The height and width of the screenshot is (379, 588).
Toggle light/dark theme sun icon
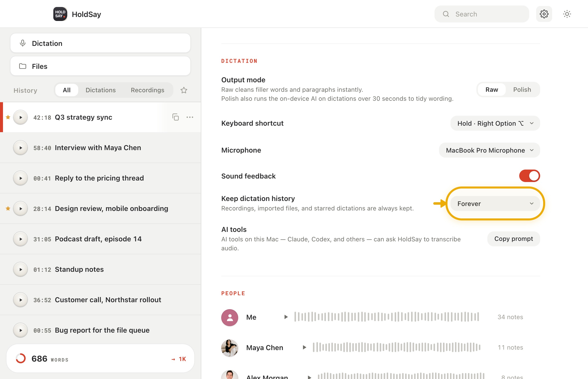tap(567, 14)
